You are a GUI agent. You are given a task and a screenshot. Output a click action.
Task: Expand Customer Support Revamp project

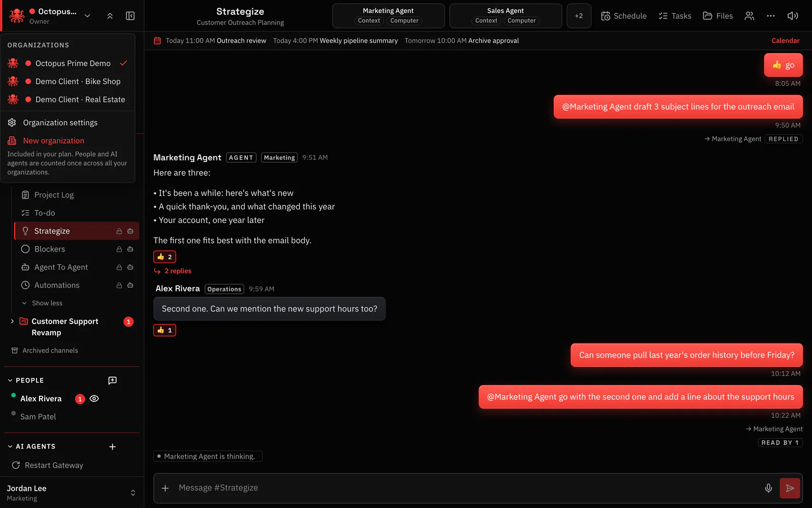(12, 321)
